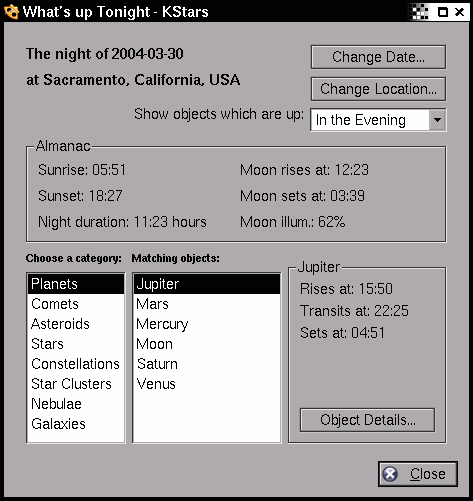Click the maximize window square icon

click(443, 12)
